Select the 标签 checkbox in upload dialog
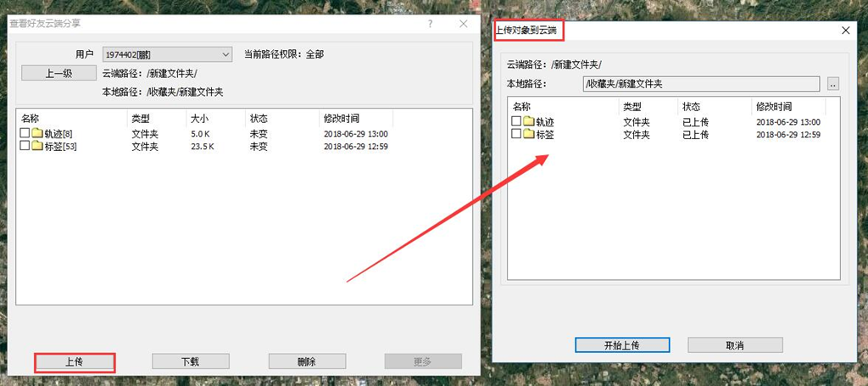This screenshot has height=386, width=868. (x=516, y=134)
